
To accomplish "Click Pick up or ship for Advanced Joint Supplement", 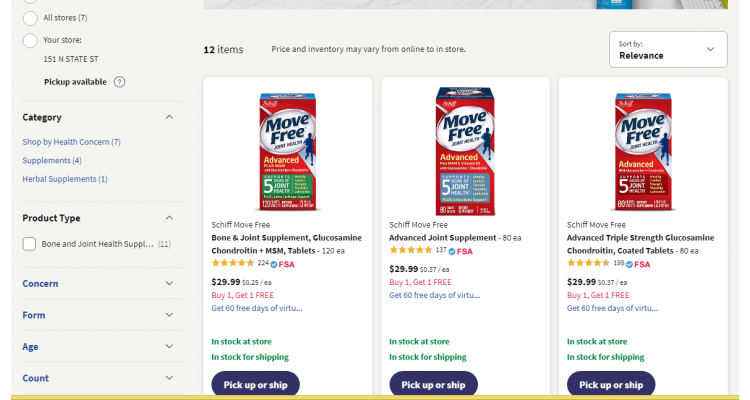I will (x=433, y=384).
